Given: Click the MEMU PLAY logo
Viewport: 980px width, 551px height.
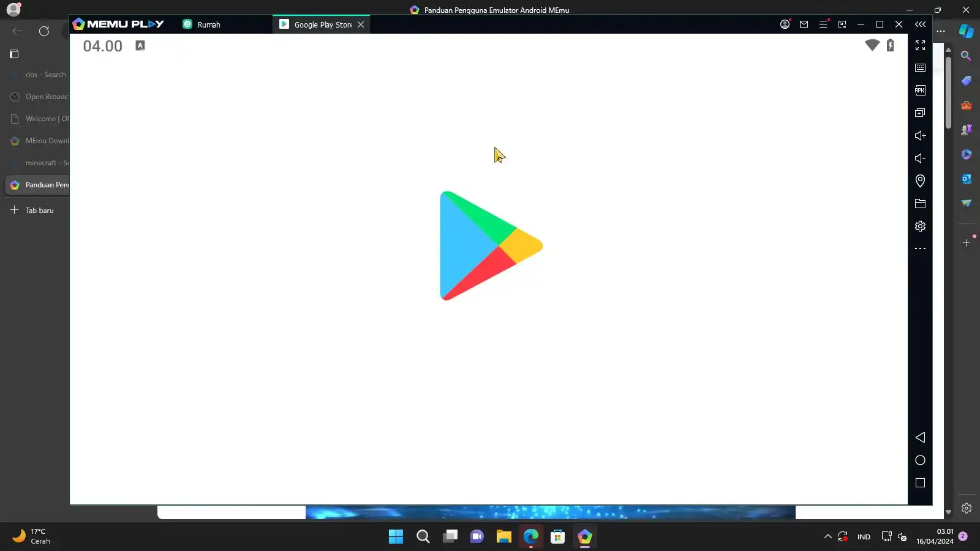Looking at the screenshot, I should tap(118, 24).
